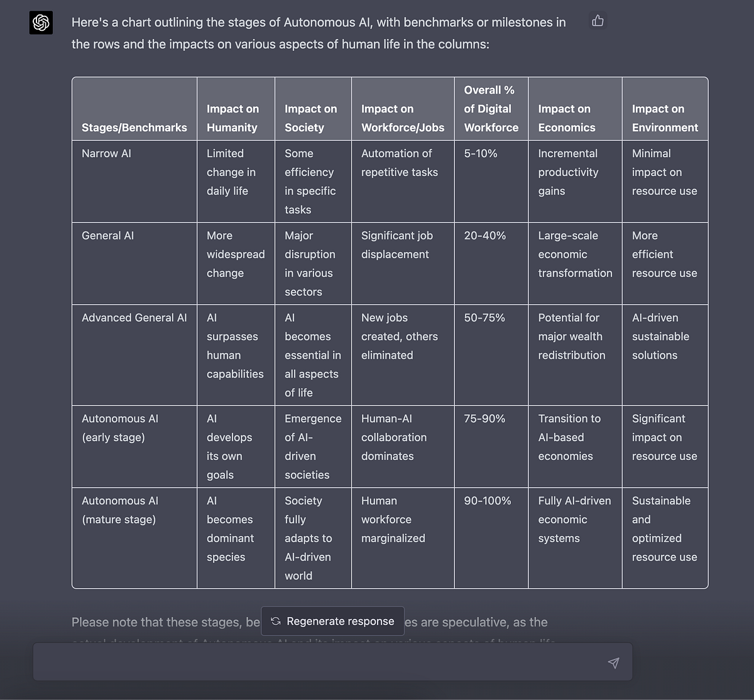Select the Advanced General AI row label
The width and height of the screenshot is (754, 700).
134,318
